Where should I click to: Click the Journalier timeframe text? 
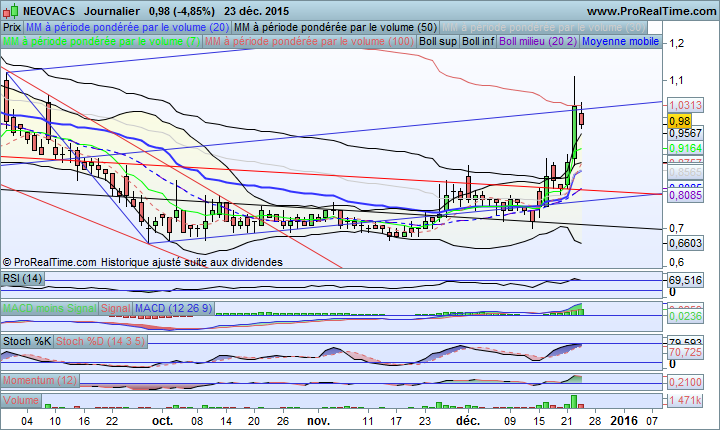112,11
